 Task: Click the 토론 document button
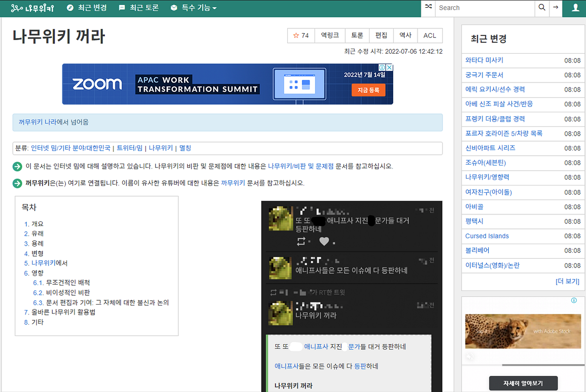tap(357, 36)
